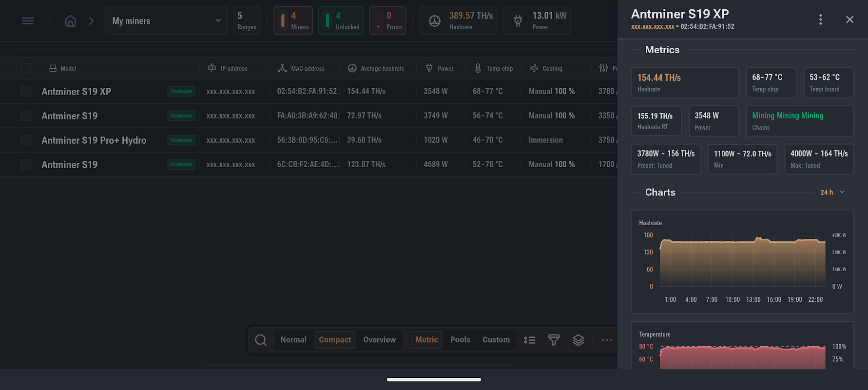Close the Antminer S19 XP details panel
The width and height of the screenshot is (868, 390).
(x=850, y=19)
